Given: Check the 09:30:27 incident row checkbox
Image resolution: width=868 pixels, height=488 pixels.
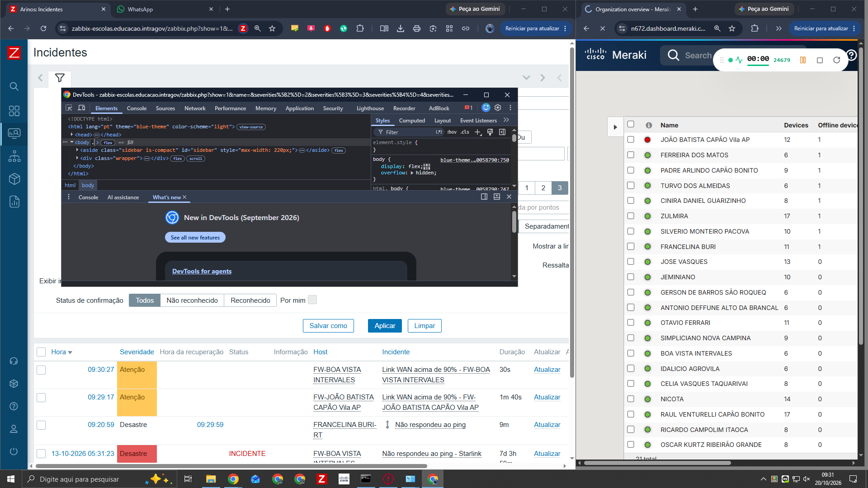Looking at the screenshot, I should pyautogui.click(x=41, y=370).
